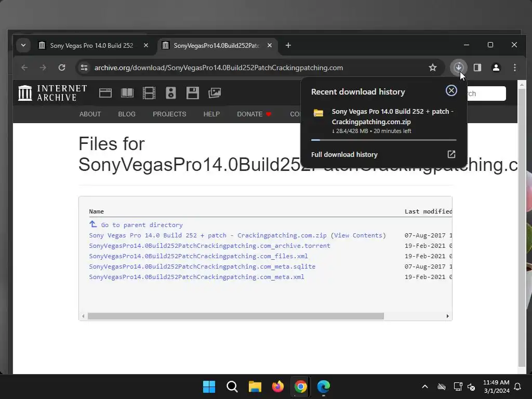Switch to Sony Vegas Pro 14.0 Build 252 tab
This screenshot has height=399, width=532.
(91, 46)
